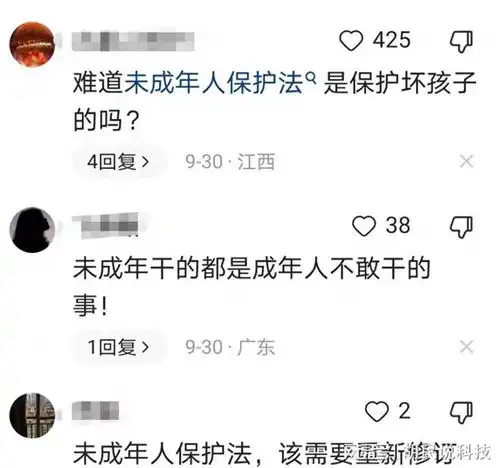The width and height of the screenshot is (500, 468).
Task: Select the comment text 未成年干的都是成年人不敢干的事
Action: 252,287
